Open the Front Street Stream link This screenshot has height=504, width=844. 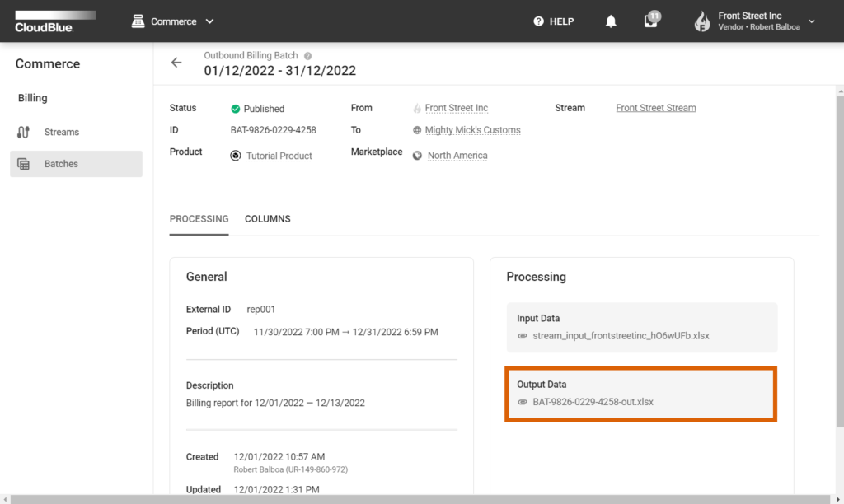pos(655,108)
